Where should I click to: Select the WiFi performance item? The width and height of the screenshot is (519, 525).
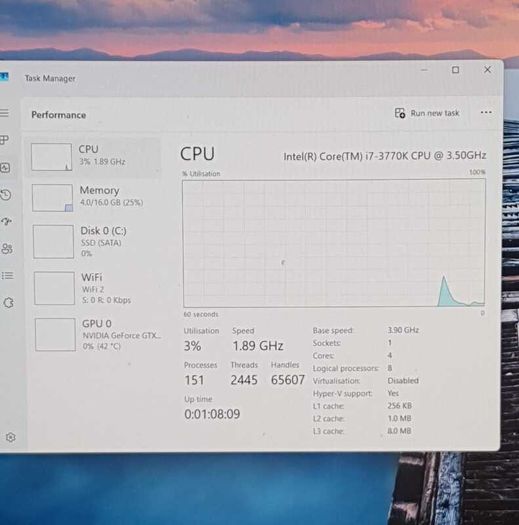click(96, 288)
